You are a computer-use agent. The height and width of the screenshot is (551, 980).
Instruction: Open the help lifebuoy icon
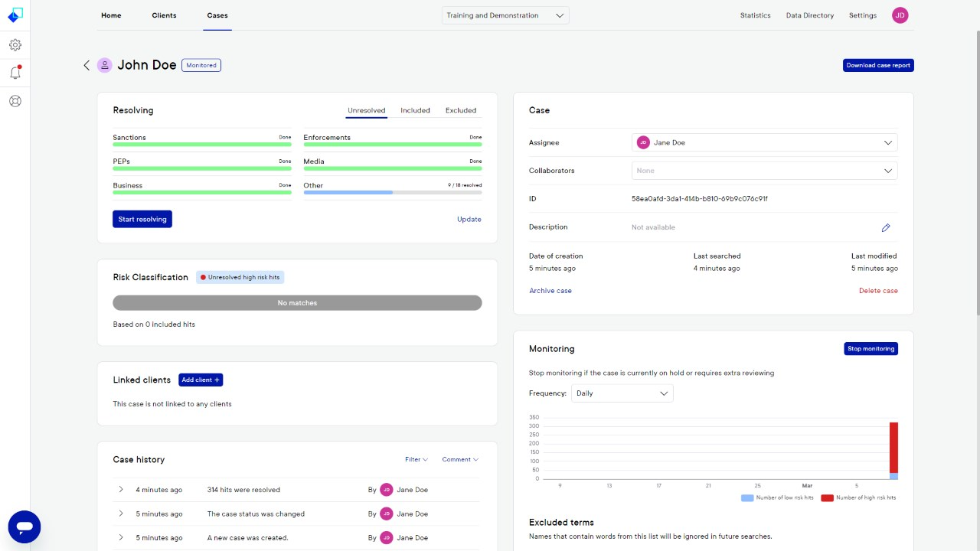15,101
